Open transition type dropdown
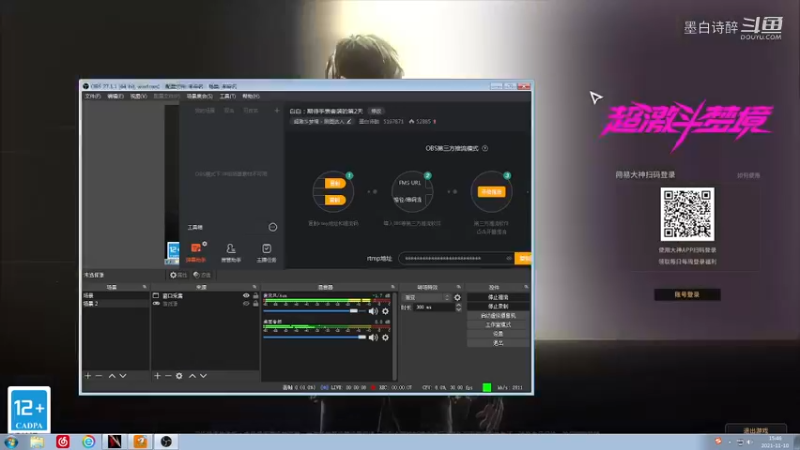800x450 pixels. tap(427, 297)
